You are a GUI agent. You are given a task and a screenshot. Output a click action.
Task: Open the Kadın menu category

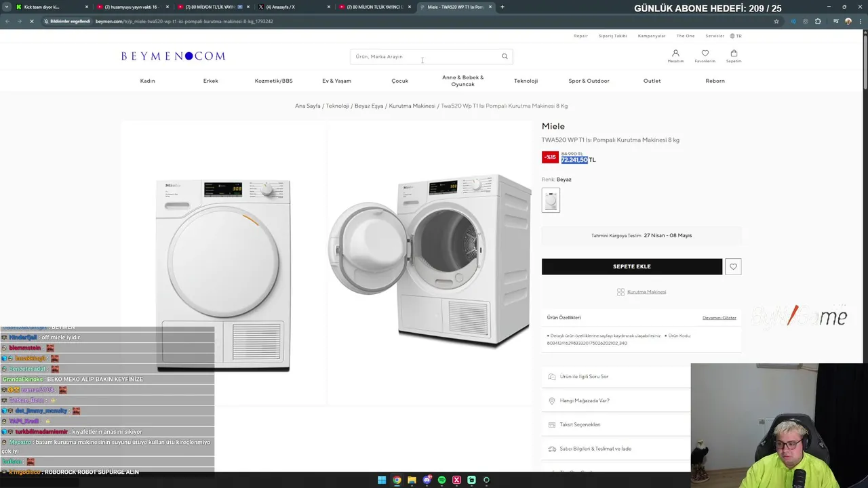pyautogui.click(x=148, y=81)
